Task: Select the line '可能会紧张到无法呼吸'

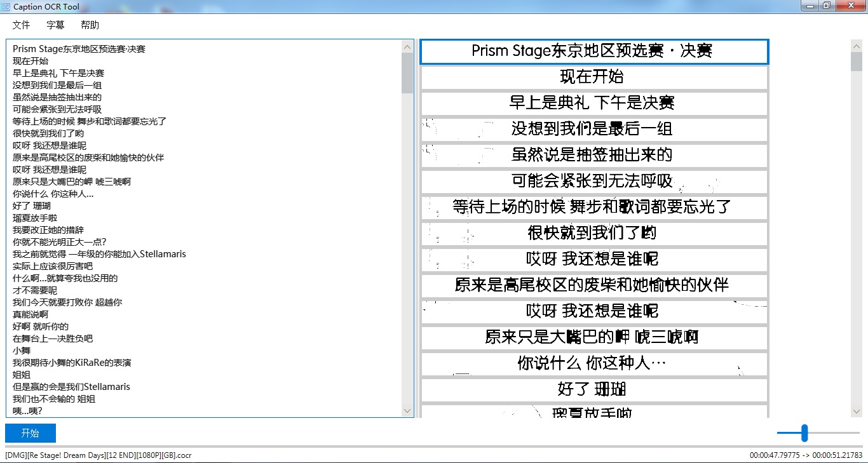Action: pyautogui.click(x=57, y=109)
